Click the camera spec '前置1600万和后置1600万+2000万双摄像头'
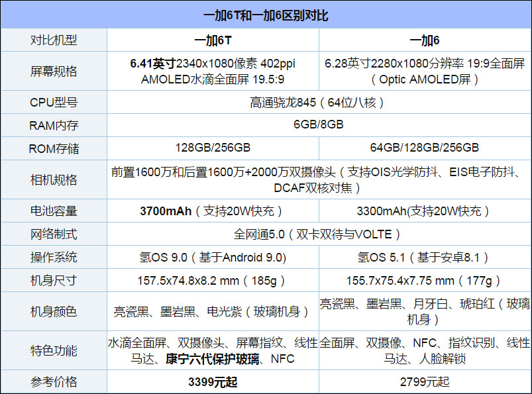 (223, 172)
